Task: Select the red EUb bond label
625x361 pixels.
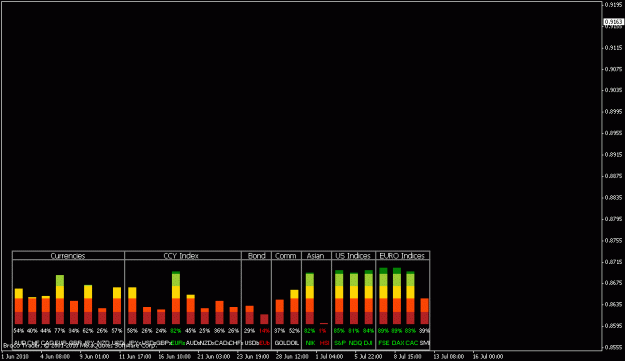Action: pos(264,343)
